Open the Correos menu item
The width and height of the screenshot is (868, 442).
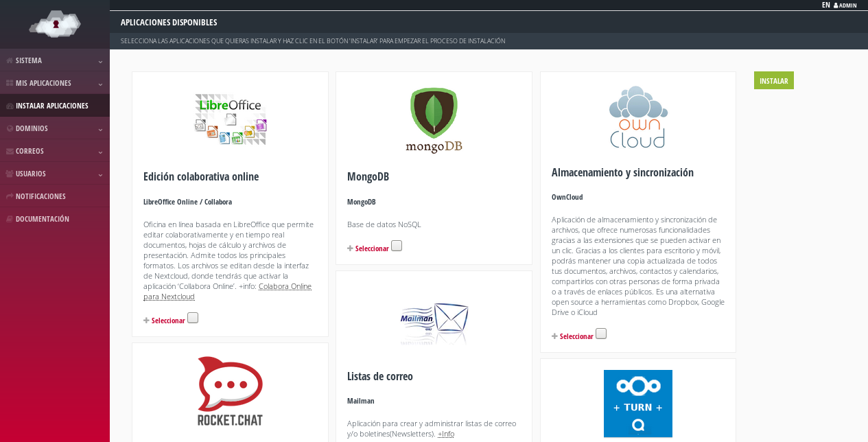[55, 151]
